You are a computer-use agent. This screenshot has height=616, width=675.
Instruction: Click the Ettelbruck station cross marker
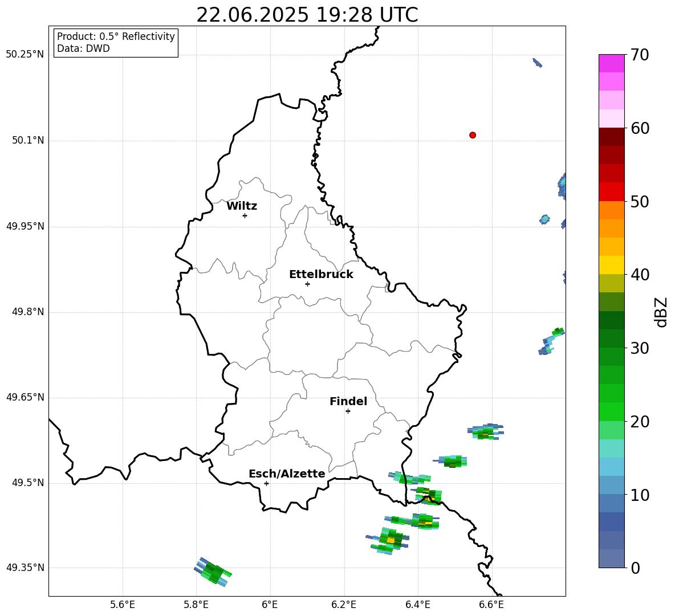coord(307,284)
